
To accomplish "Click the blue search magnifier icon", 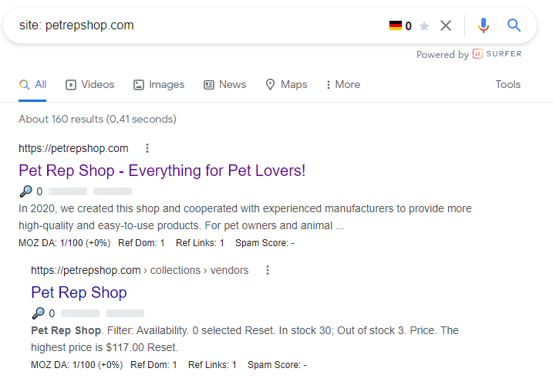I will click(514, 25).
